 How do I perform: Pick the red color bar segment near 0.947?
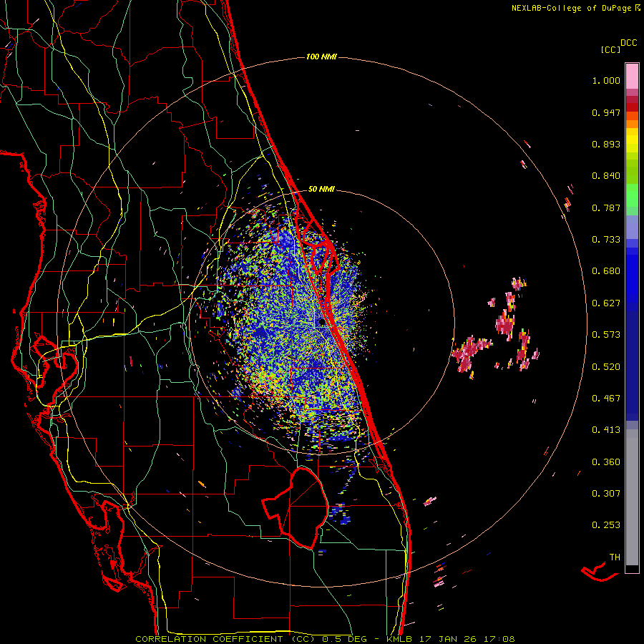[x=632, y=107]
